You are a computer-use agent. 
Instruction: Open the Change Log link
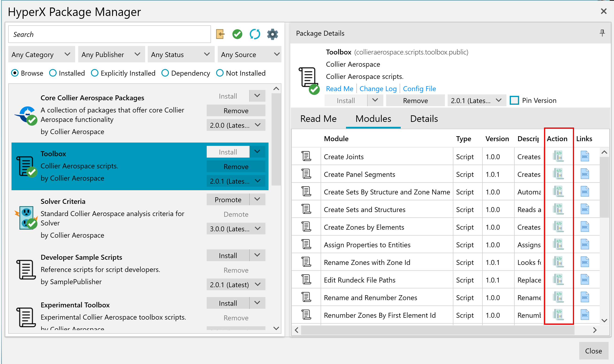pyautogui.click(x=378, y=89)
